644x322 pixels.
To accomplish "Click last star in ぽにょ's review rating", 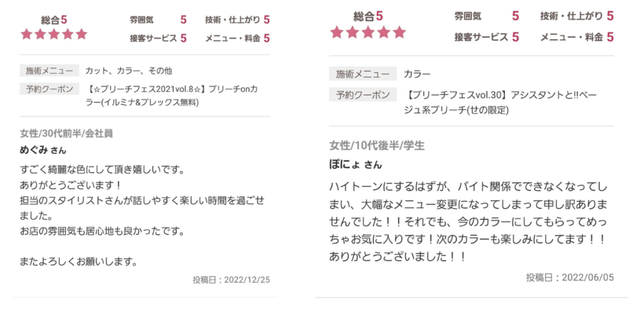I will click(399, 33).
